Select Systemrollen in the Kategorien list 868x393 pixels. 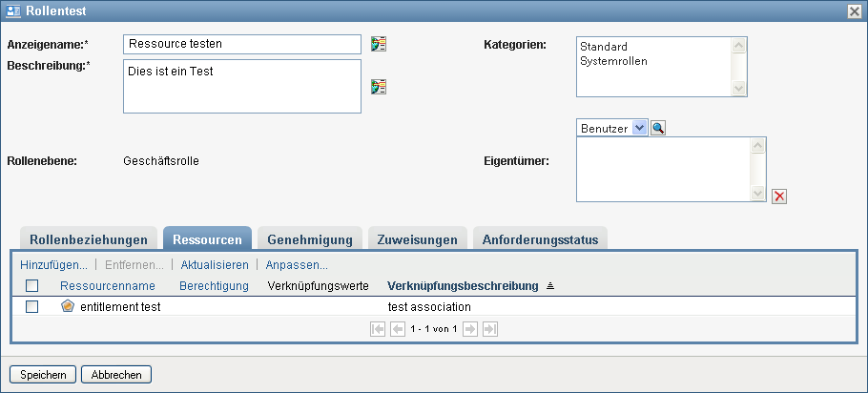click(x=610, y=61)
